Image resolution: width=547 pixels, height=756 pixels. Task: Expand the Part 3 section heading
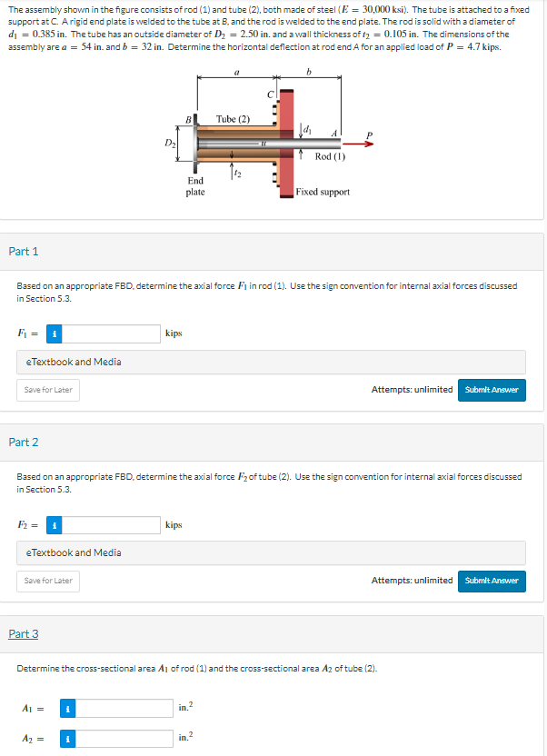[24, 632]
